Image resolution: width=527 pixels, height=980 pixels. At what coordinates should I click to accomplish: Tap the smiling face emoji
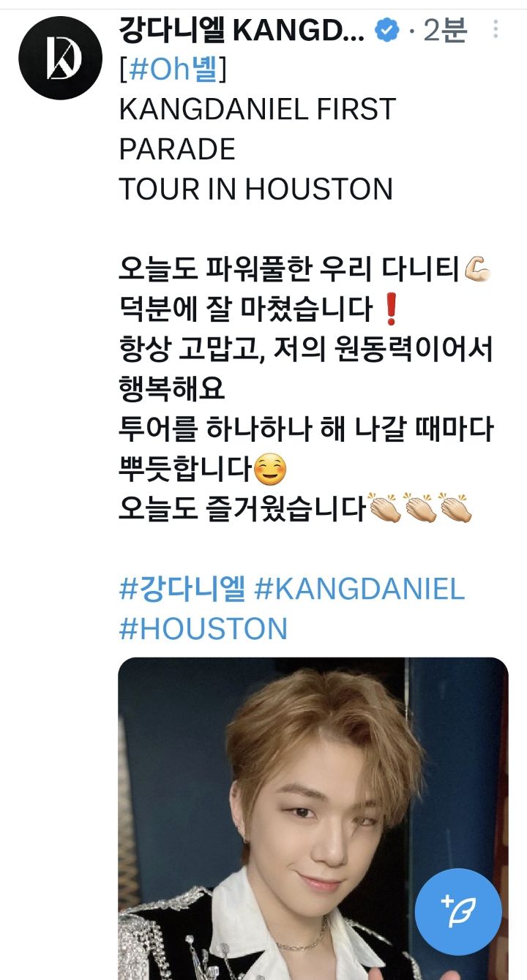tap(270, 469)
